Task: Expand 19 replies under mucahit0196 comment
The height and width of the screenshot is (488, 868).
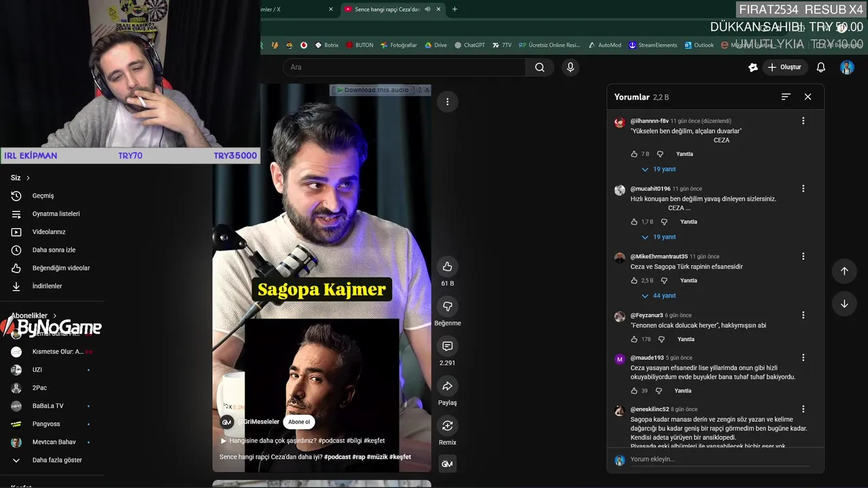Action: (658, 237)
